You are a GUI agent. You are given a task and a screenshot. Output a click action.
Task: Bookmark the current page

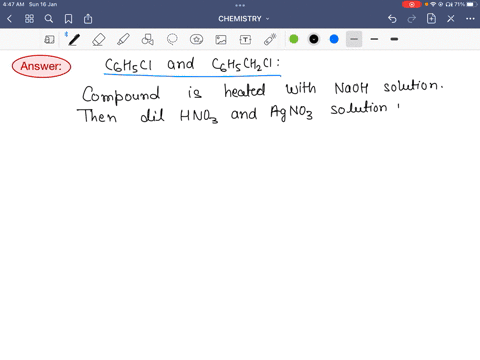pos(68,19)
